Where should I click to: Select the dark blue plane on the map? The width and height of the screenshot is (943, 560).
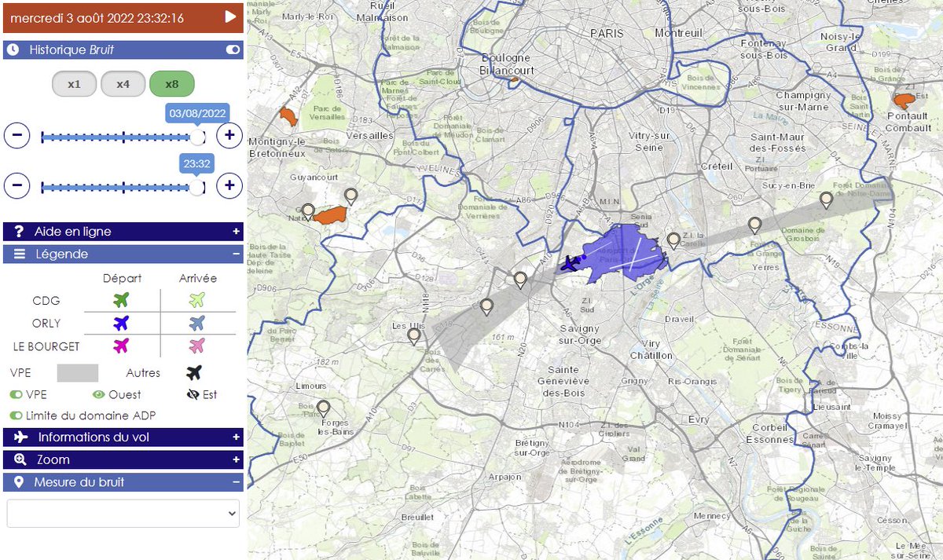pos(570,262)
